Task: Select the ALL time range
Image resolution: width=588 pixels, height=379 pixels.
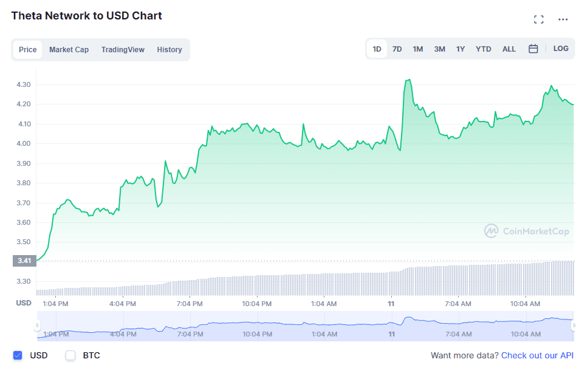Action: click(509, 49)
